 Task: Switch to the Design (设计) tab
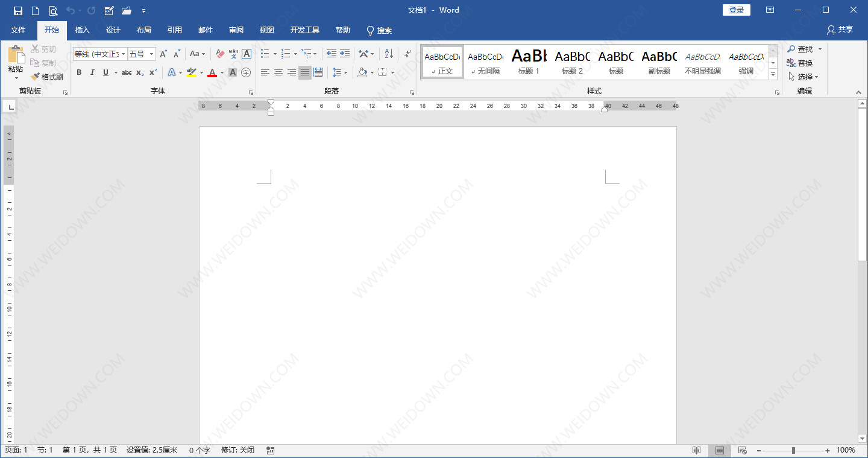click(x=113, y=30)
